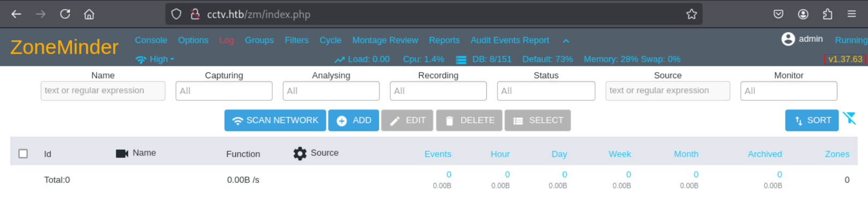Sort by the Month column header
This screenshot has height=207, width=868.
point(686,154)
